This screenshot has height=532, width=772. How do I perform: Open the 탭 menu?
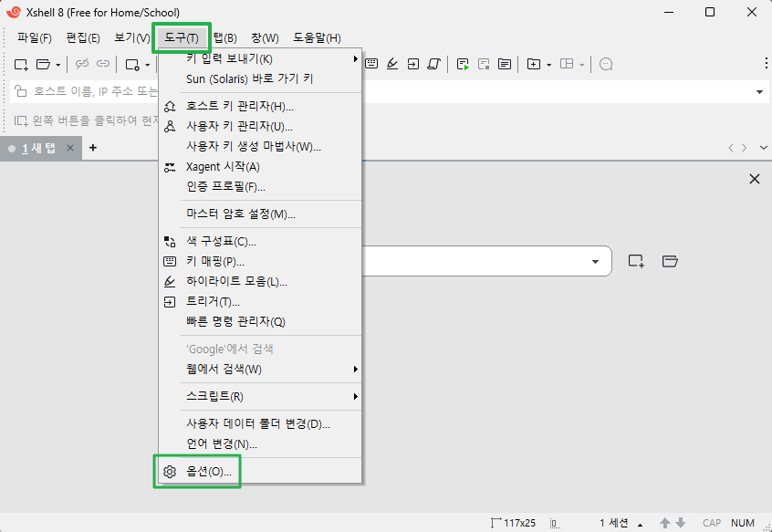[224, 37]
